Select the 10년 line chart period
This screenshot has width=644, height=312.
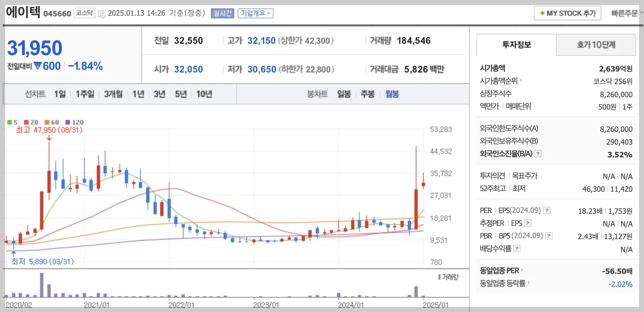pyautogui.click(x=204, y=94)
